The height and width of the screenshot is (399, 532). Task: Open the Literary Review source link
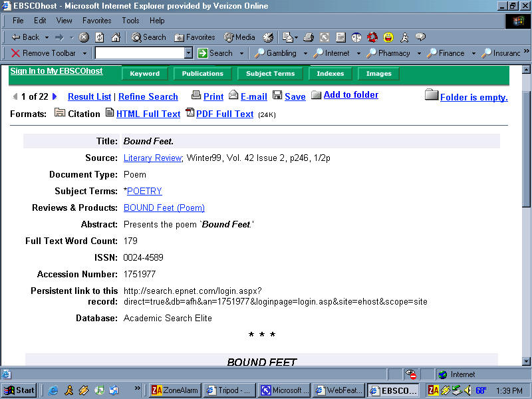pos(153,158)
